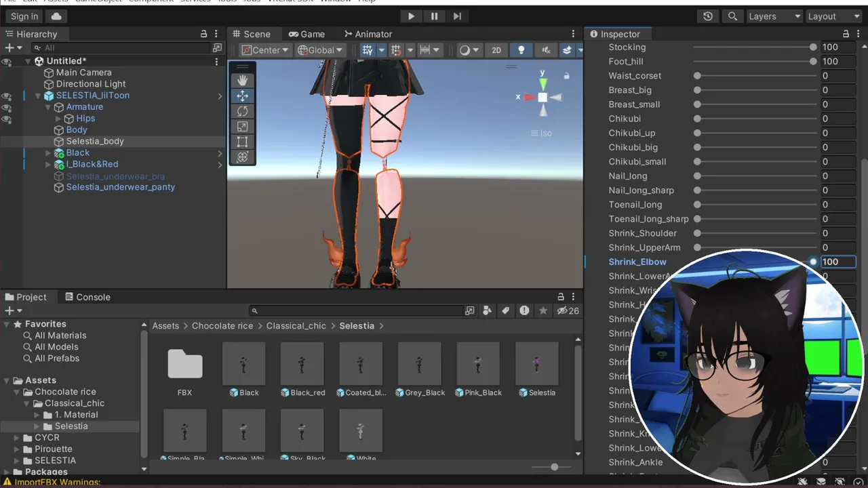Select the Inspector tab
The height and width of the screenshot is (488, 868).
point(614,34)
